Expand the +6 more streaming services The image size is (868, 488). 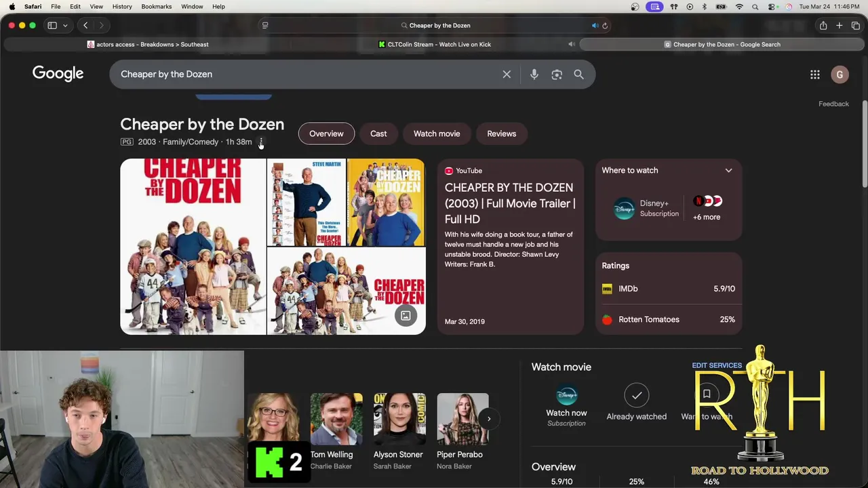pos(707,208)
